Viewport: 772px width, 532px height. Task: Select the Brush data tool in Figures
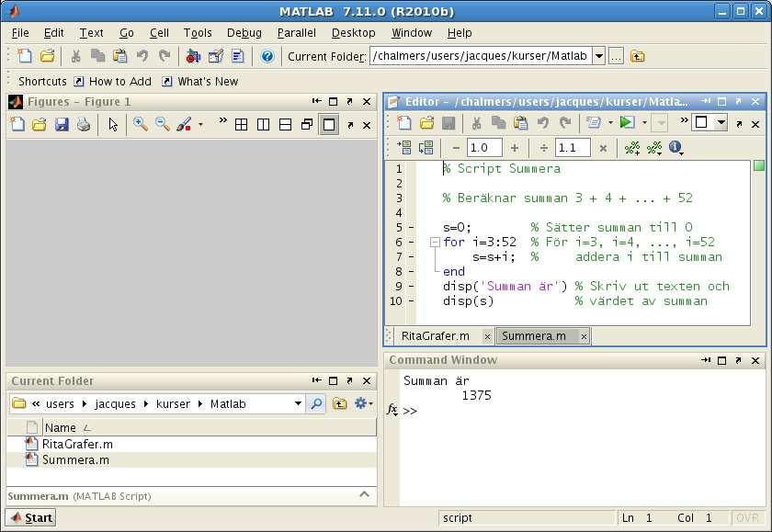[x=184, y=124]
